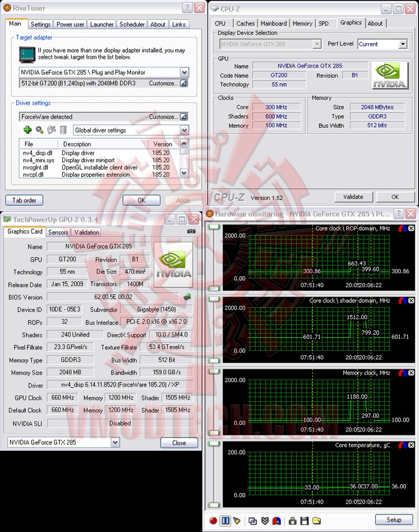Open the GPU selection dropdown at GPU-Z bottom
This screenshot has width=419, height=532.
(115, 442)
